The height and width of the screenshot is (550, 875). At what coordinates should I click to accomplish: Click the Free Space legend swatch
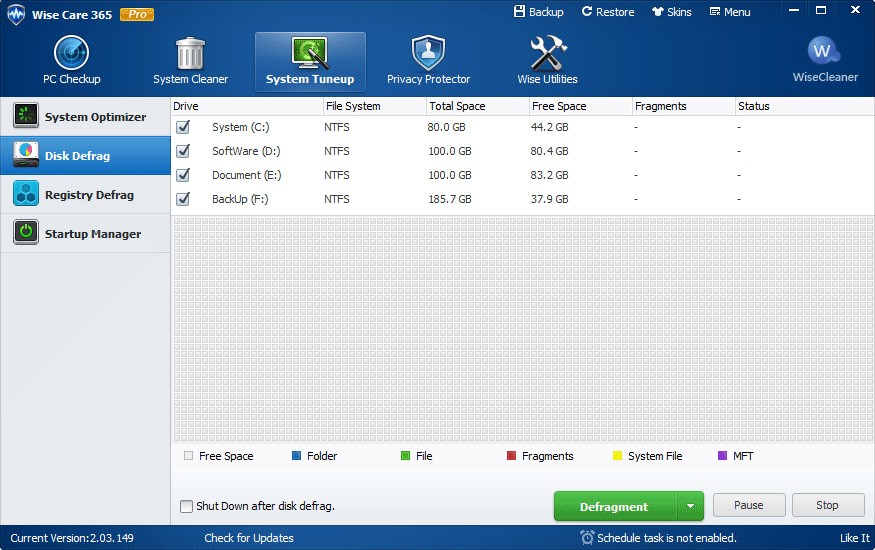coord(189,456)
